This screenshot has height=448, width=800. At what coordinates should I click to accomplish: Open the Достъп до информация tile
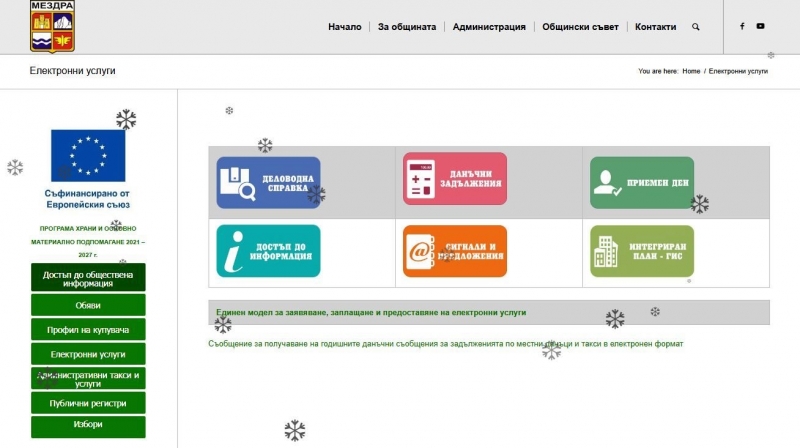tap(268, 251)
